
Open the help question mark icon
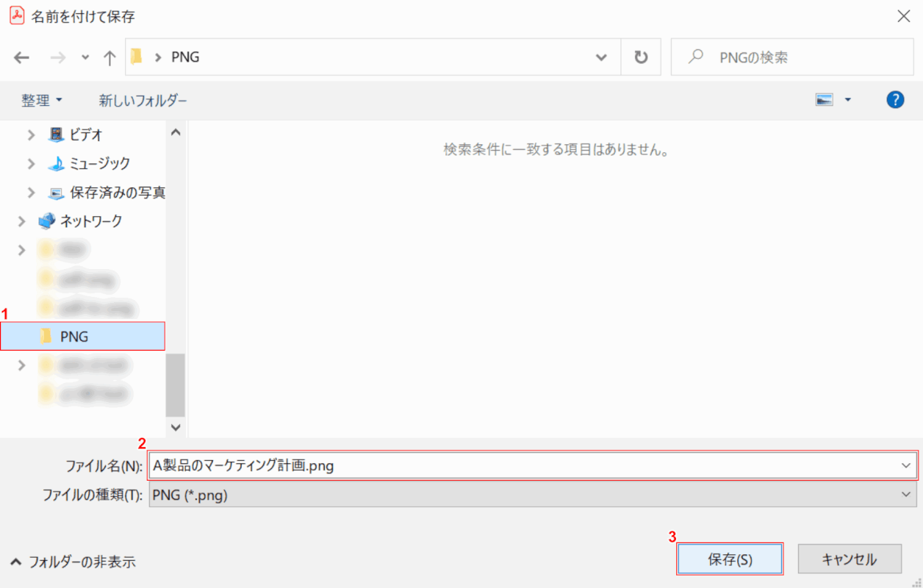(x=894, y=100)
